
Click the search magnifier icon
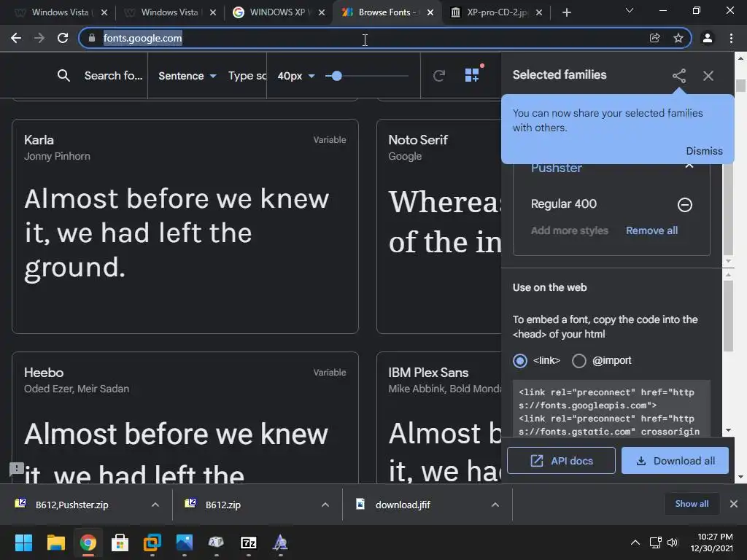[63, 75]
